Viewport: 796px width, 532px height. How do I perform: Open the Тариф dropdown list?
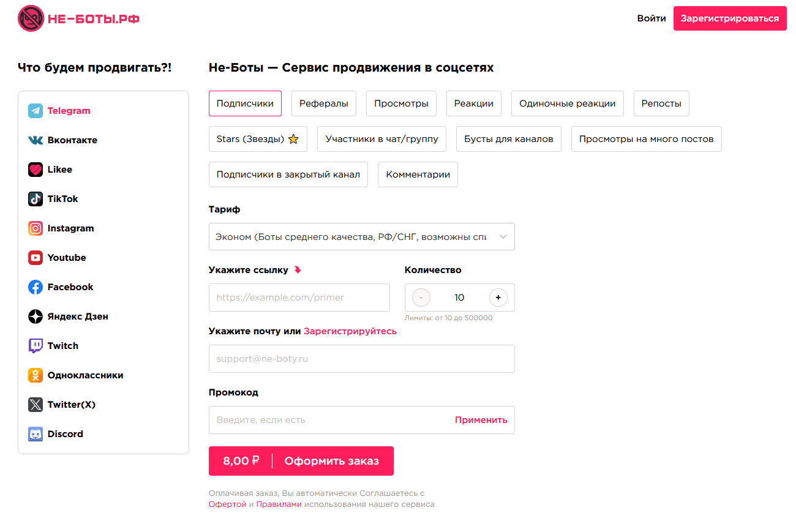[362, 237]
